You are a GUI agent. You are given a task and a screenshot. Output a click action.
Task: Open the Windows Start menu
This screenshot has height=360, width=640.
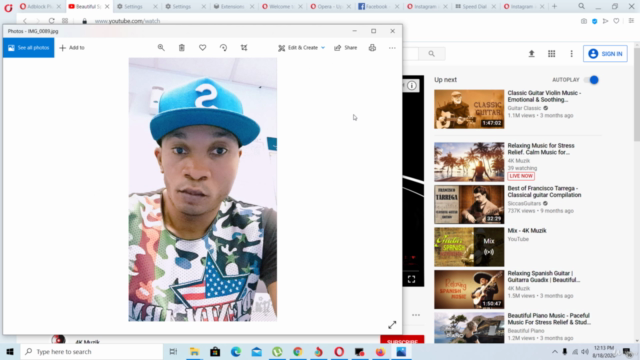[x=10, y=351]
